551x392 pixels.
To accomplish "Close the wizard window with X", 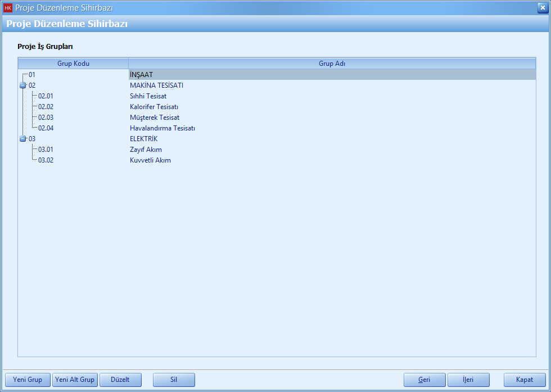I will pos(542,8).
